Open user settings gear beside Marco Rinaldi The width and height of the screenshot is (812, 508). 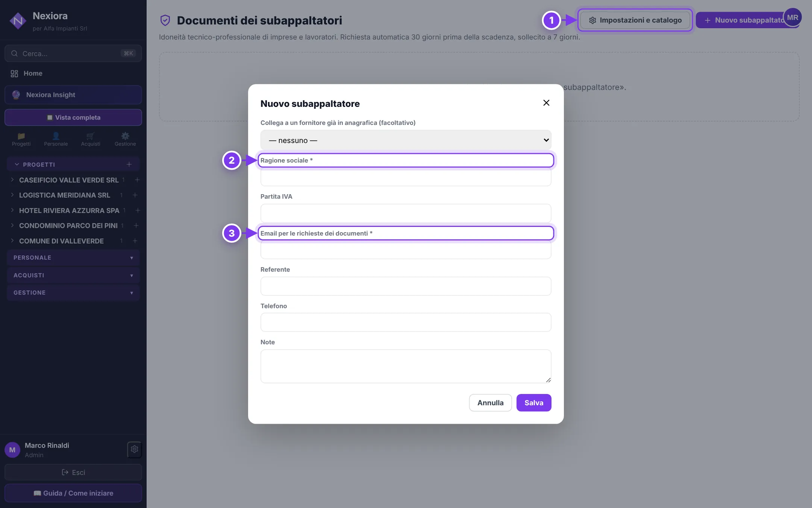coord(135,449)
